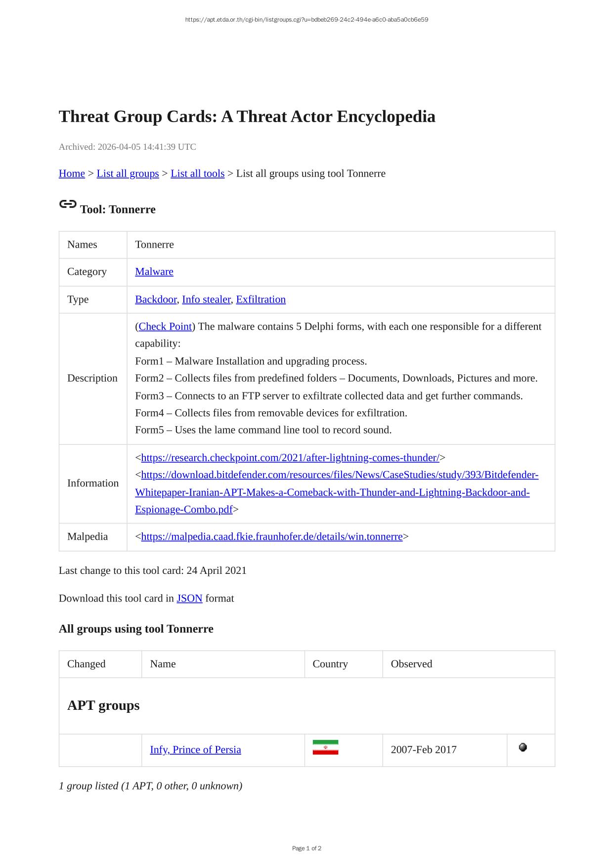Open the List all groups breadcrumb
Screen dimensions: 614x868
[128, 174]
